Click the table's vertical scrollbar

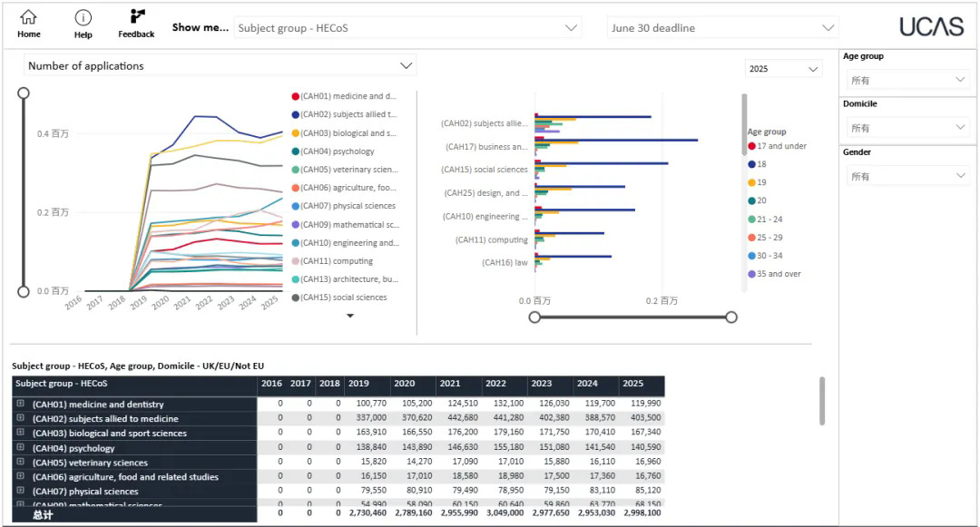point(822,401)
